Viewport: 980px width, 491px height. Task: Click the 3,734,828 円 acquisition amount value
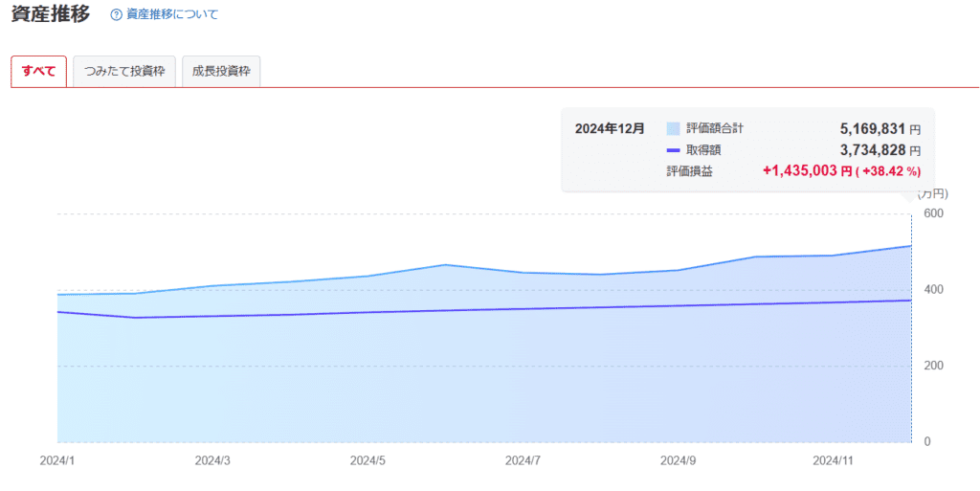click(x=880, y=150)
